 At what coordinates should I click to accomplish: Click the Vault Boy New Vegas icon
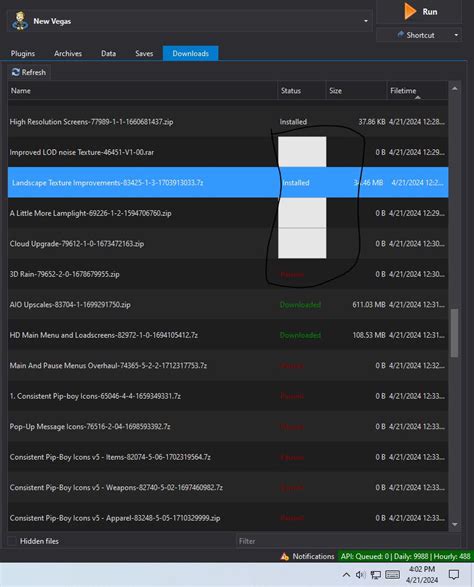coord(20,21)
